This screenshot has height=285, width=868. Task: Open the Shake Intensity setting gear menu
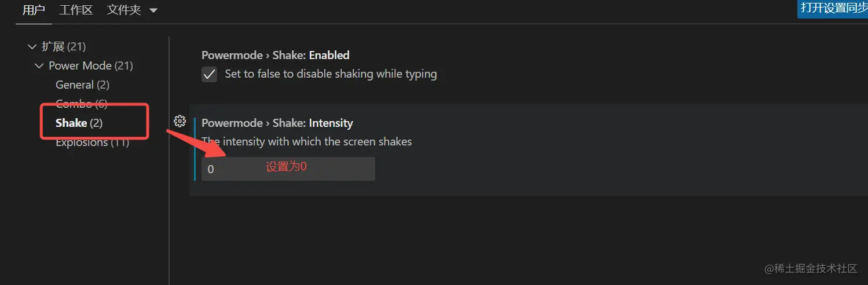coord(180,121)
